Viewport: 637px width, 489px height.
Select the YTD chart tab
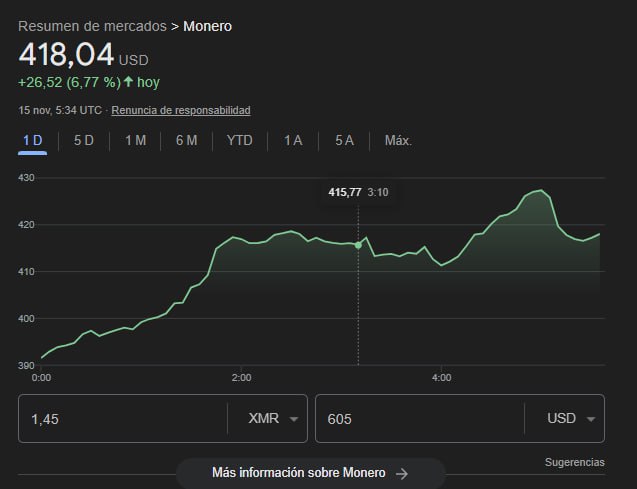[239, 140]
